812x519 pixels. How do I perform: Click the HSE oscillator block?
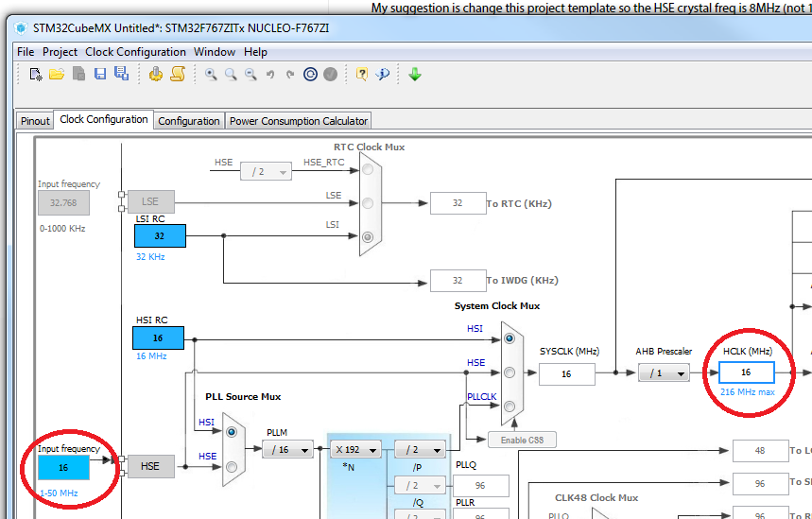click(150, 466)
